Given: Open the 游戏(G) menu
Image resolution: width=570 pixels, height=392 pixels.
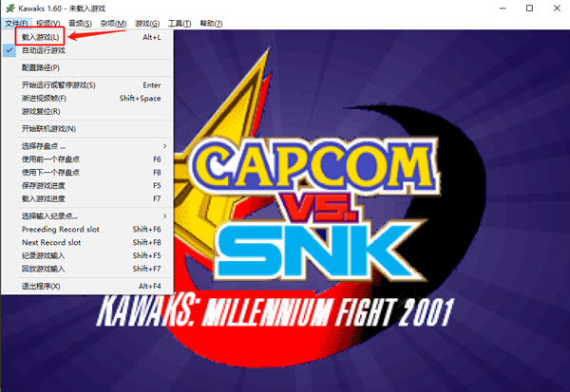Looking at the screenshot, I should pyautogui.click(x=147, y=23).
